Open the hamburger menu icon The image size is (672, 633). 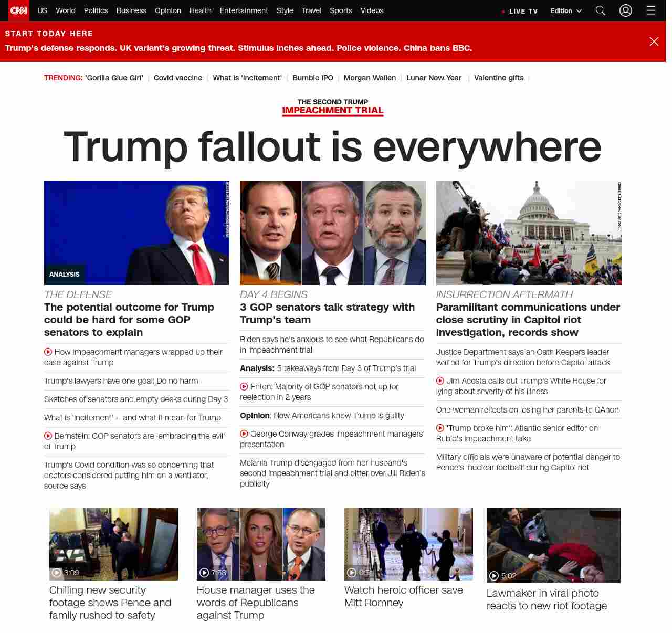[x=651, y=10]
